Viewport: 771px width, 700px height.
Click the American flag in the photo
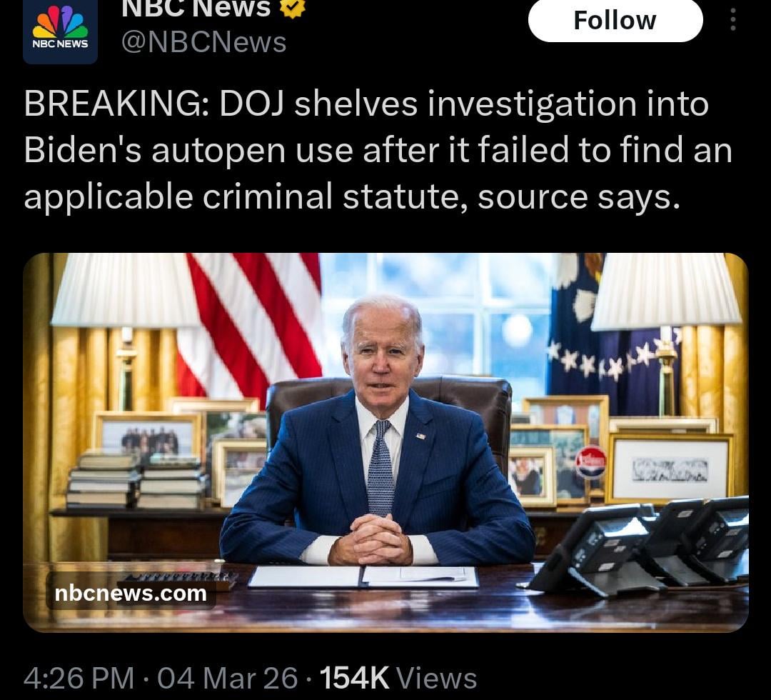tap(251, 325)
